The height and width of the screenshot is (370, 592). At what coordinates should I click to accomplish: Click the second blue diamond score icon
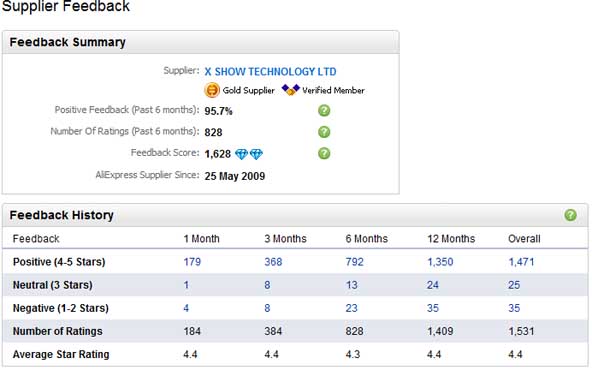click(256, 154)
